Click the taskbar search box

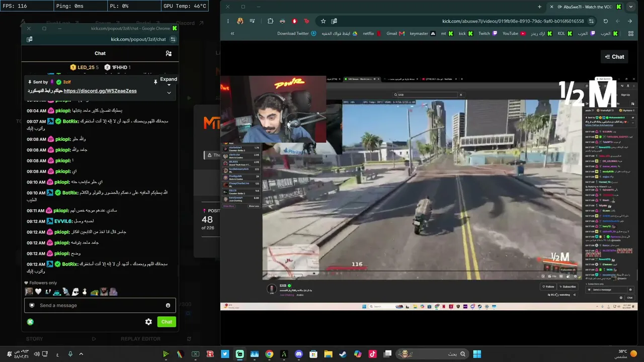coord(432,354)
